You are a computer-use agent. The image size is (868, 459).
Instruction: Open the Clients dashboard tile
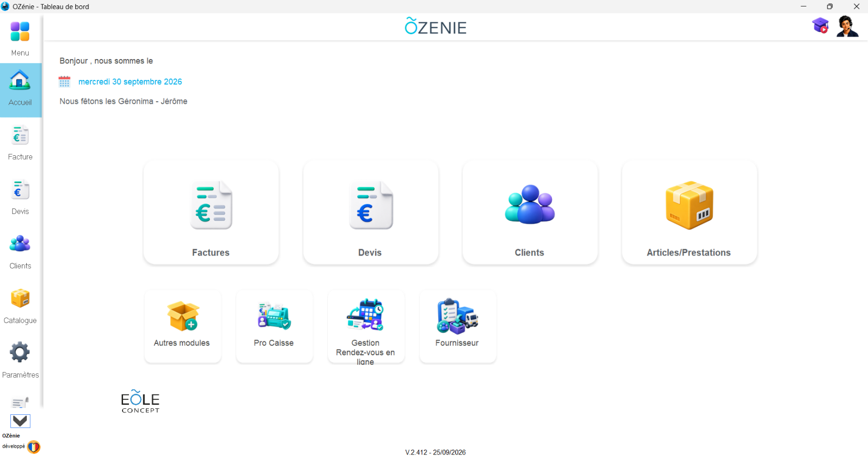(530, 212)
